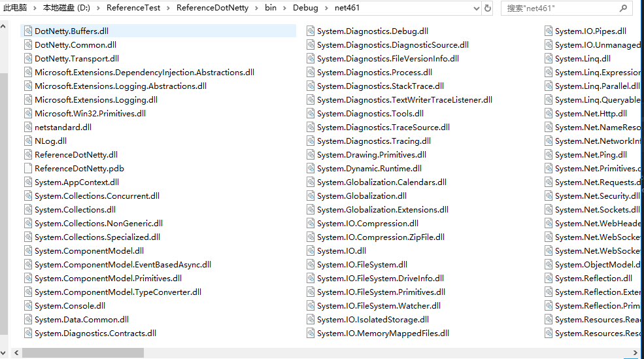644x359 pixels.
Task: Select System.IO.MemoryMappedFiles.dll
Action: (382, 333)
